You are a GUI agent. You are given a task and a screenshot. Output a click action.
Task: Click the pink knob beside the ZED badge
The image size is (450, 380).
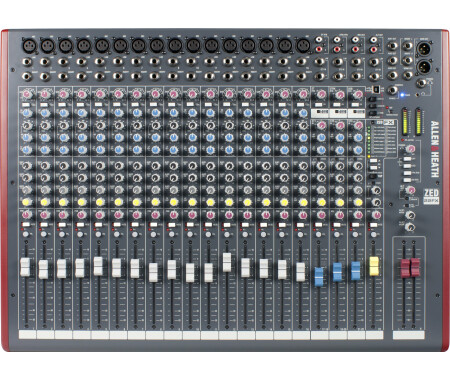pyautogui.click(x=411, y=190)
